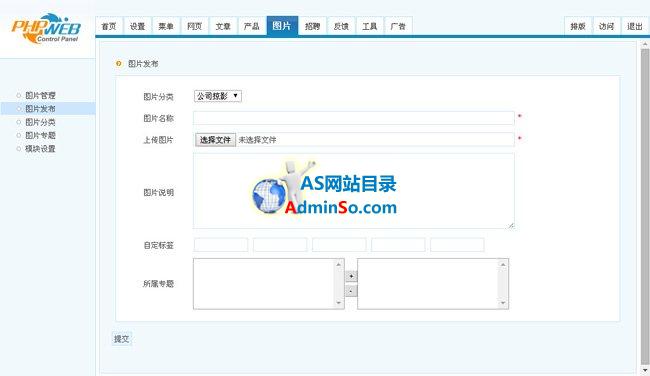
Task: Click the right topic list's down arrow
Action: coord(503,303)
